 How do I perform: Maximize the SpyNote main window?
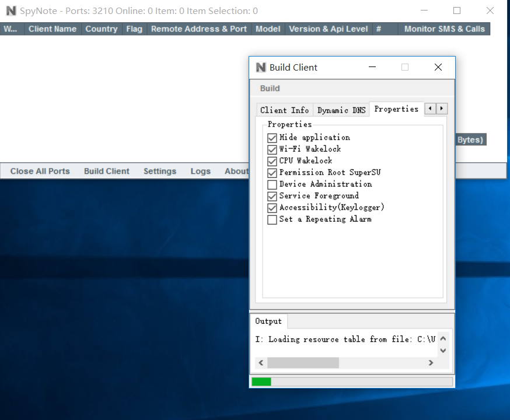coord(457,10)
